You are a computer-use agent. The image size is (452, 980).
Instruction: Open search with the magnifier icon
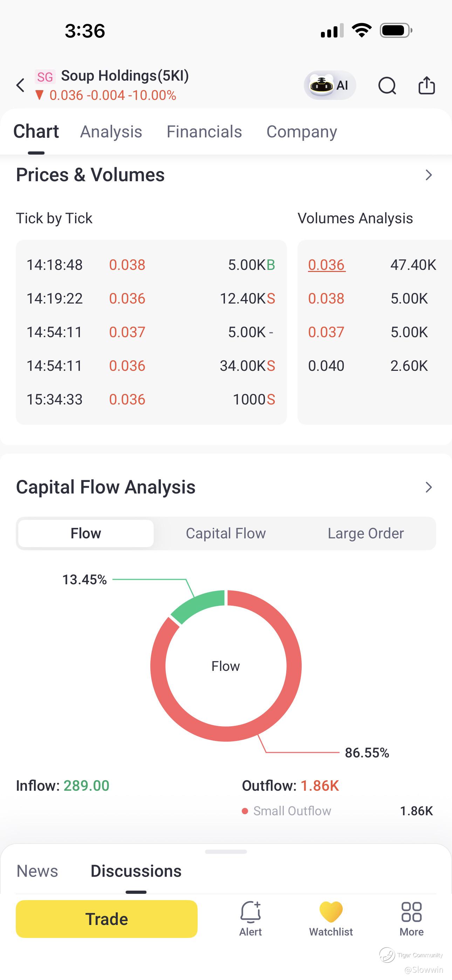(x=387, y=85)
